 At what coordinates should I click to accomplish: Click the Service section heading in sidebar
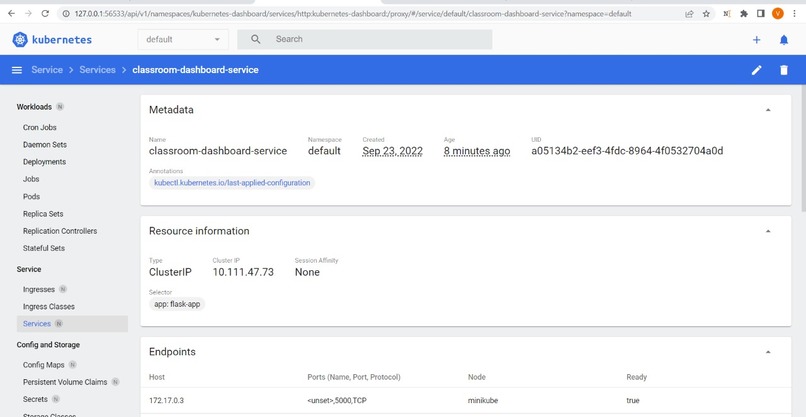(29, 269)
